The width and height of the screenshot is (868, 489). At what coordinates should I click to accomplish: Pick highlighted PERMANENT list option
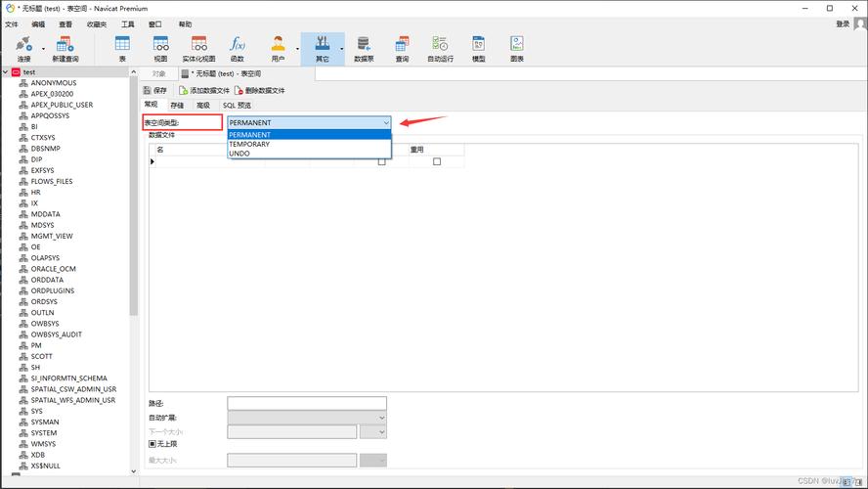click(x=309, y=135)
